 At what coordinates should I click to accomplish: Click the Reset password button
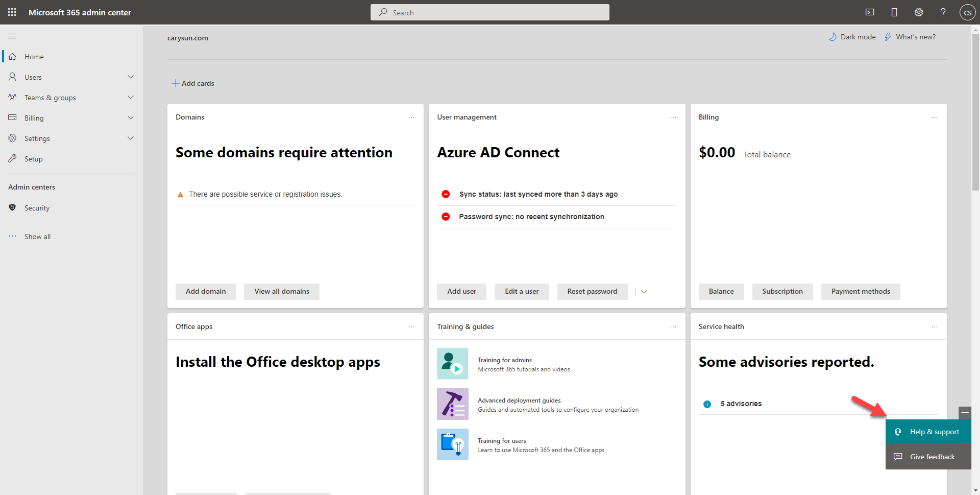(x=592, y=292)
